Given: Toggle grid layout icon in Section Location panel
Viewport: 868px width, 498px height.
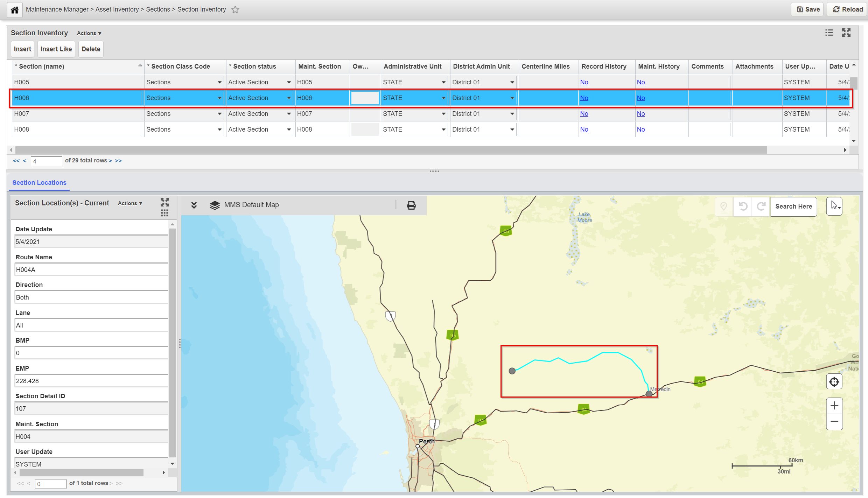Looking at the screenshot, I should [x=164, y=213].
